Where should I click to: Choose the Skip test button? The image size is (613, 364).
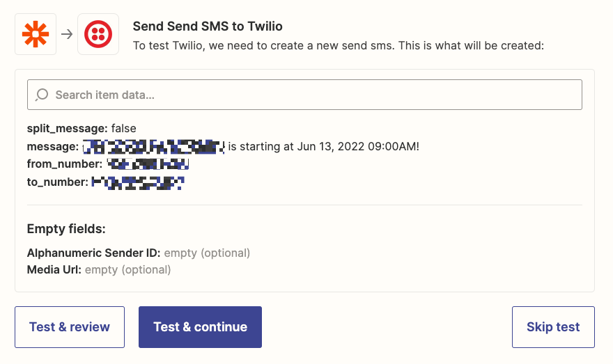coord(553,326)
